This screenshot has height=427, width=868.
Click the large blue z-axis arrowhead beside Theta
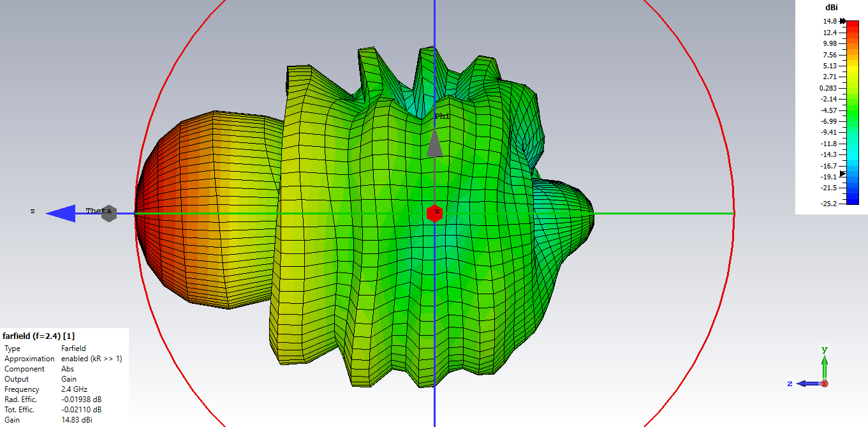pos(62,213)
